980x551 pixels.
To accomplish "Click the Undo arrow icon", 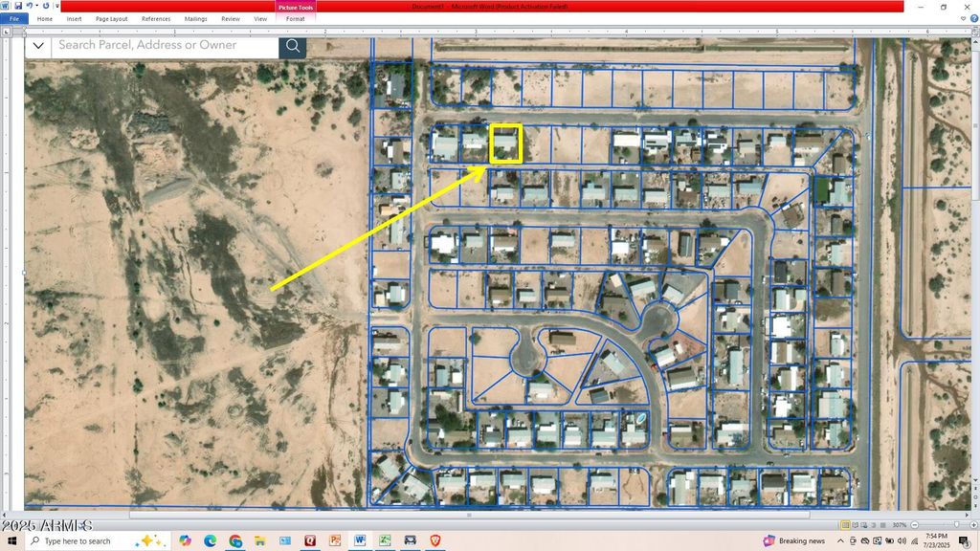I will click(30, 6).
